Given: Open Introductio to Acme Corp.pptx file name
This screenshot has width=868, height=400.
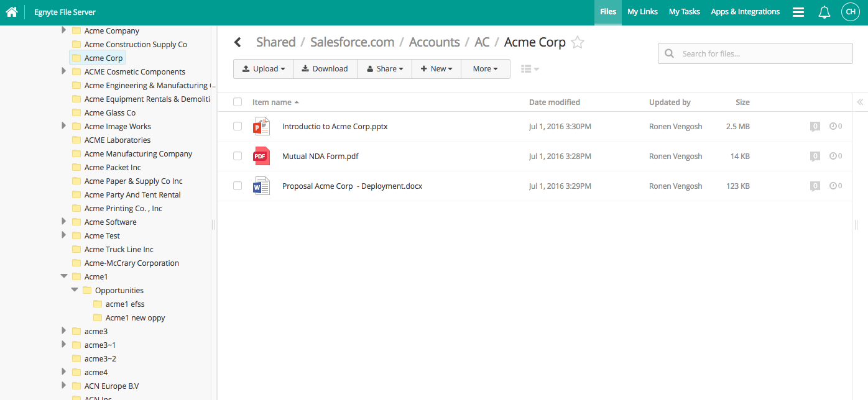Looking at the screenshot, I should pyautogui.click(x=335, y=127).
